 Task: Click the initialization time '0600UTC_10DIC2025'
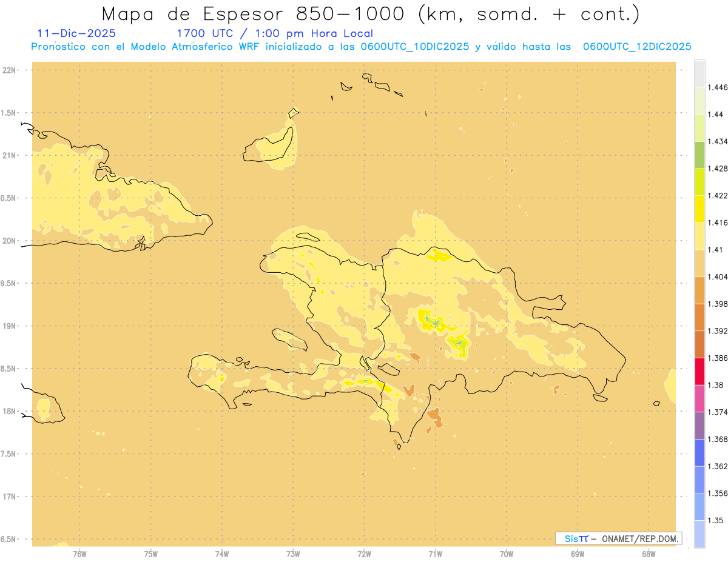coord(414,47)
